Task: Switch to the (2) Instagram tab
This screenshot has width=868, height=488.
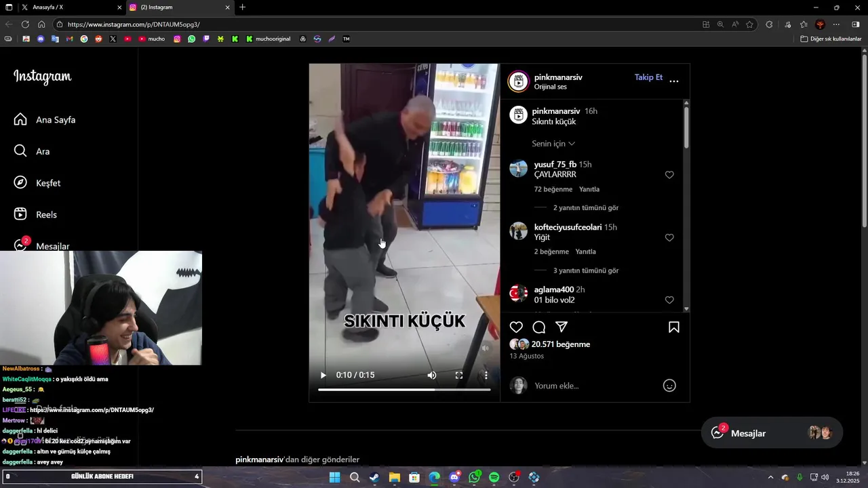Action: [x=181, y=7]
